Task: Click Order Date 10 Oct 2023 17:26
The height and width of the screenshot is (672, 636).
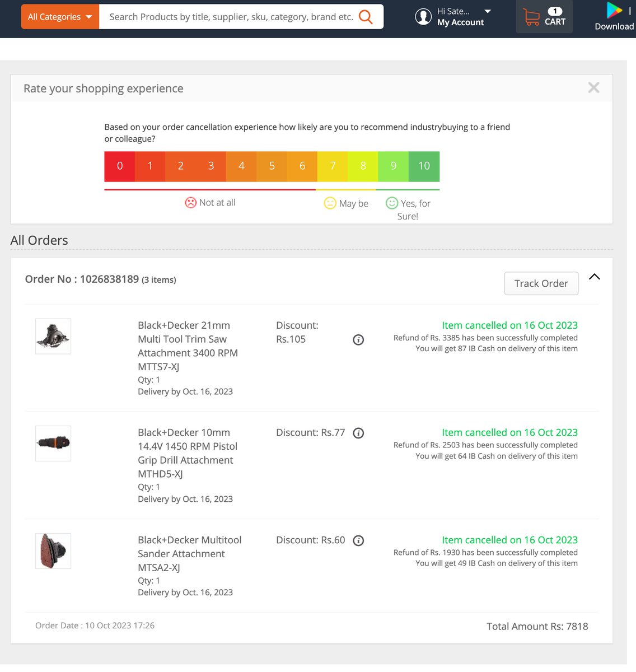Action: 95,626
